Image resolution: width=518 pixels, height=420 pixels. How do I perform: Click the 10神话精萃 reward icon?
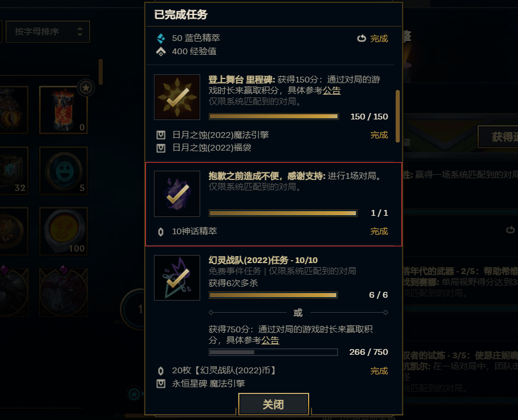point(161,232)
